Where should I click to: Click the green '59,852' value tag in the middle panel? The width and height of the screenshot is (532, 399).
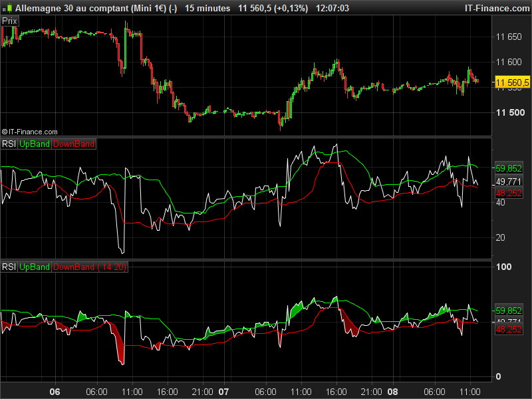coord(509,168)
